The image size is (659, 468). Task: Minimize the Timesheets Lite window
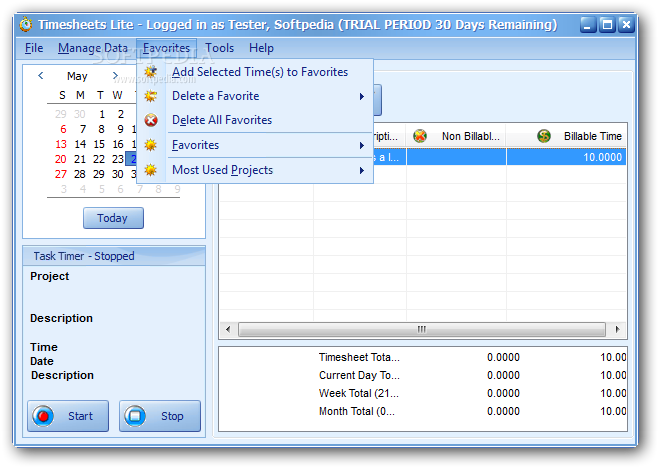[588, 25]
